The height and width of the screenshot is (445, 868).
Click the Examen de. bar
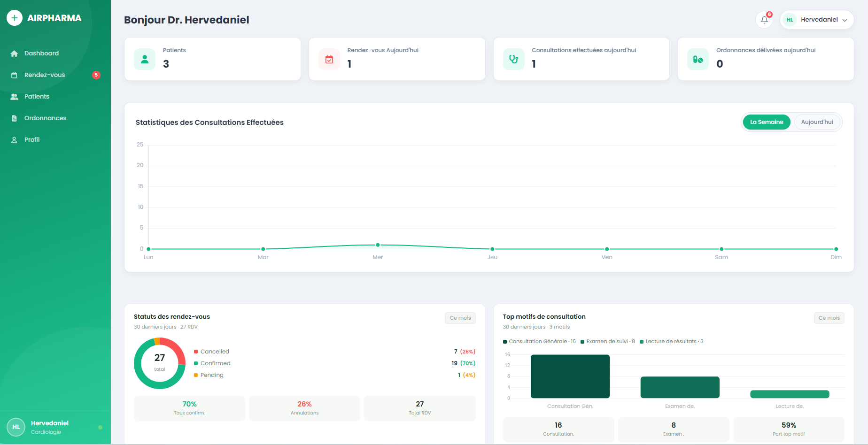point(680,387)
